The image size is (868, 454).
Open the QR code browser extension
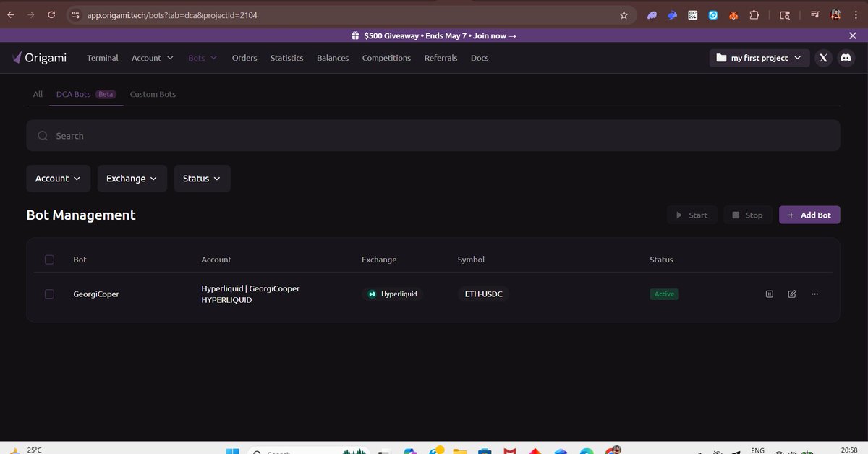point(692,14)
